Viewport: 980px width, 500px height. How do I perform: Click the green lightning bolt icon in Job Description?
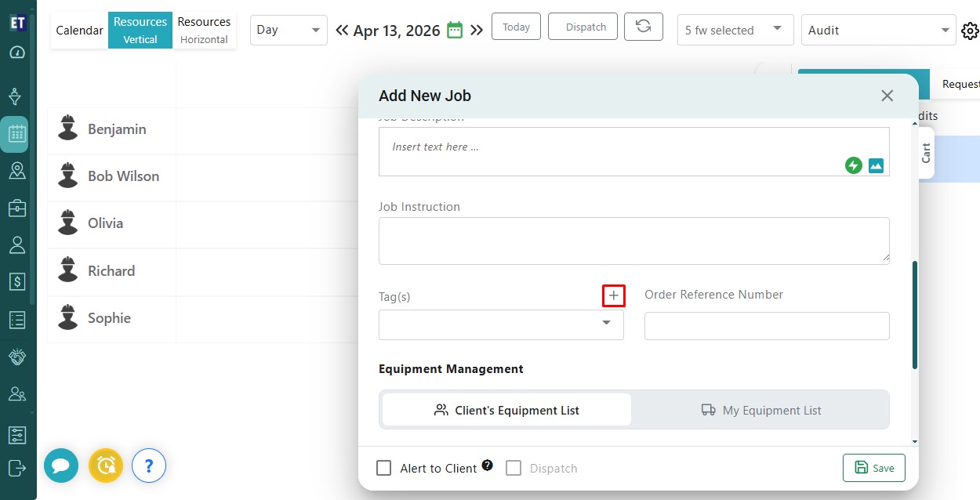tap(853, 165)
